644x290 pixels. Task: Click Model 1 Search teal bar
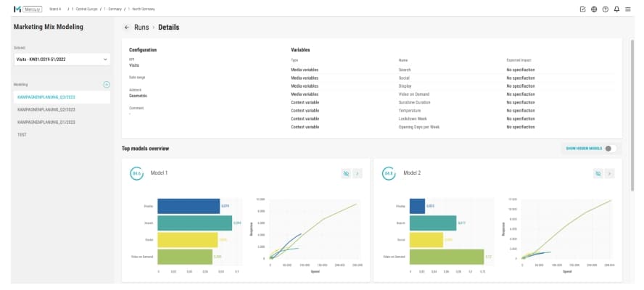194,223
